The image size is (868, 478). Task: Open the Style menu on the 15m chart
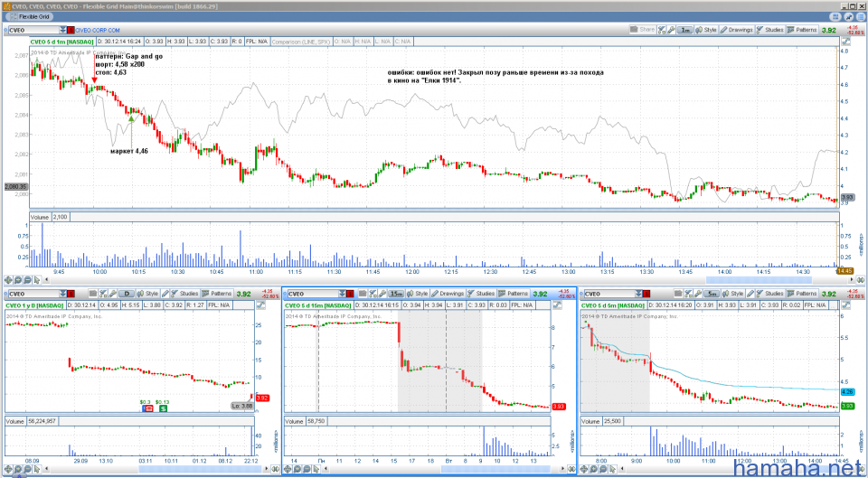point(418,294)
